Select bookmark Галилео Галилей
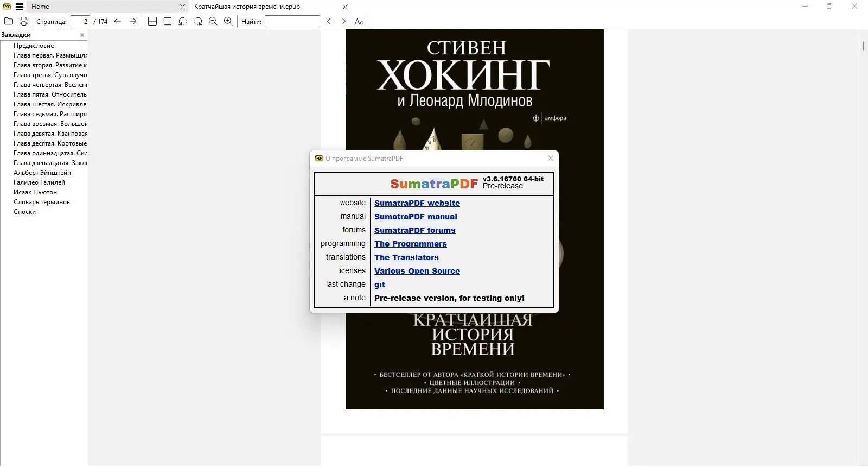868x467 pixels. 39,182
